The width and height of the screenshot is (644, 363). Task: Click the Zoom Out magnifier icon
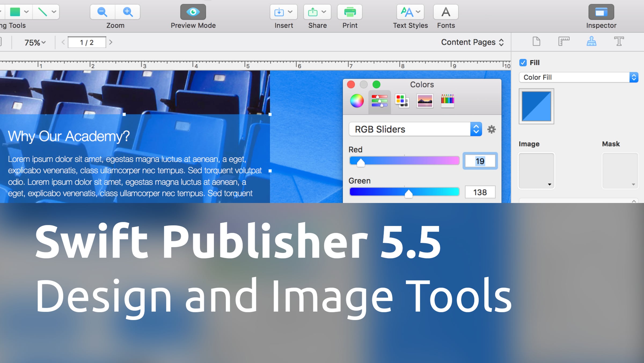[102, 12]
